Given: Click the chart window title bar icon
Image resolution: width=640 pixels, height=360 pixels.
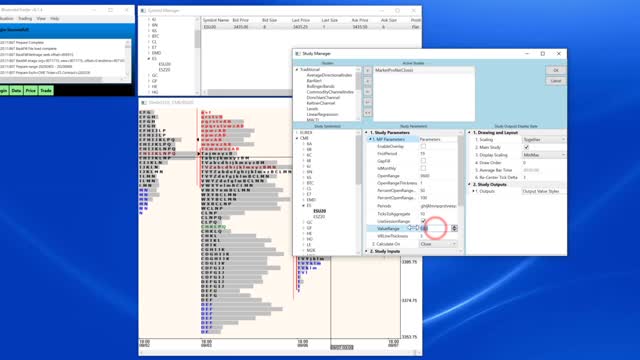Looking at the screenshot, I should pos(144,102).
